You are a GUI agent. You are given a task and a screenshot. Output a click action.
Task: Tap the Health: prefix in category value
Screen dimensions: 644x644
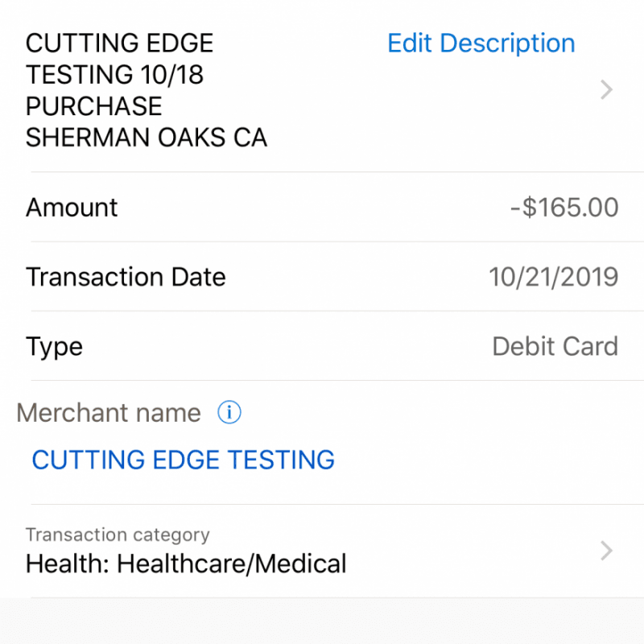[68, 563]
